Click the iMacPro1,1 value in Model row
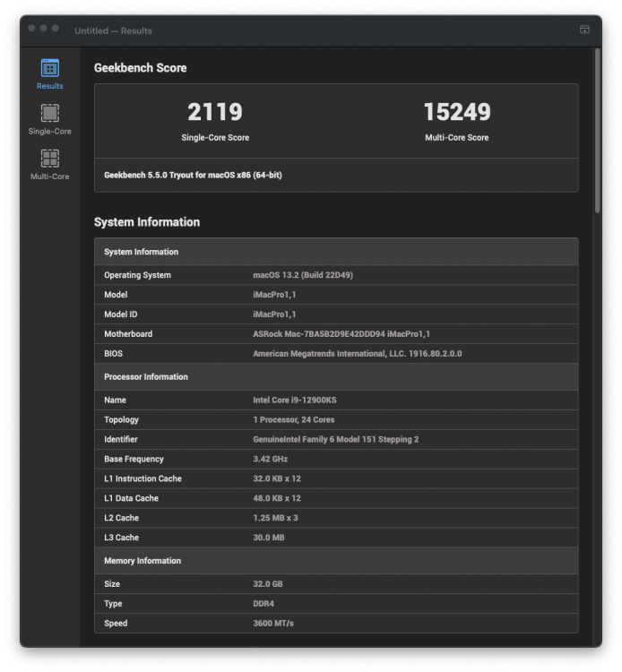Viewport: 622px width, 672px height. point(274,295)
